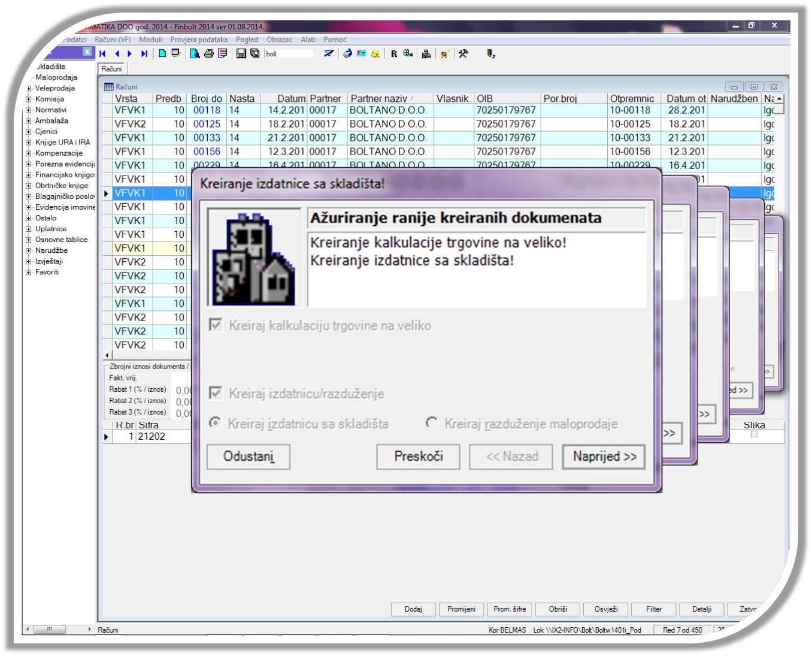This screenshot has height=656, width=812.
Task: Expand the Izvještaji tree node
Action: (29, 261)
